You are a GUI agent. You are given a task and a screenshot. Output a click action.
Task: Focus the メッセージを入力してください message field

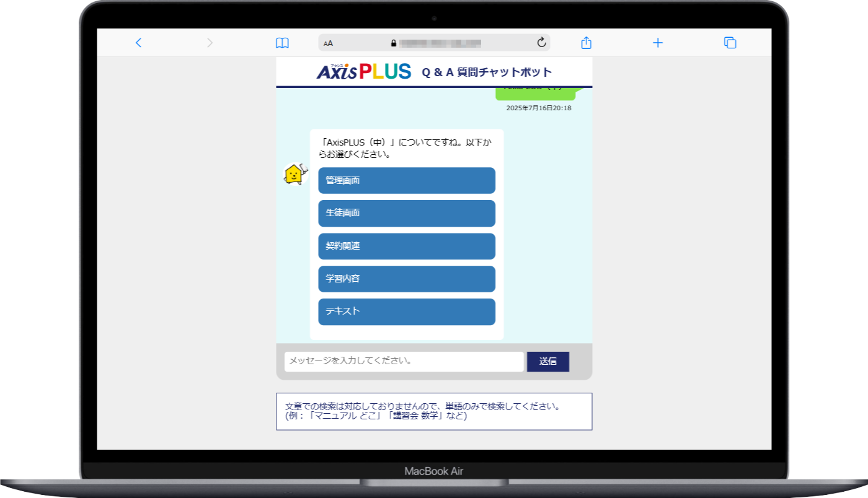(404, 362)
